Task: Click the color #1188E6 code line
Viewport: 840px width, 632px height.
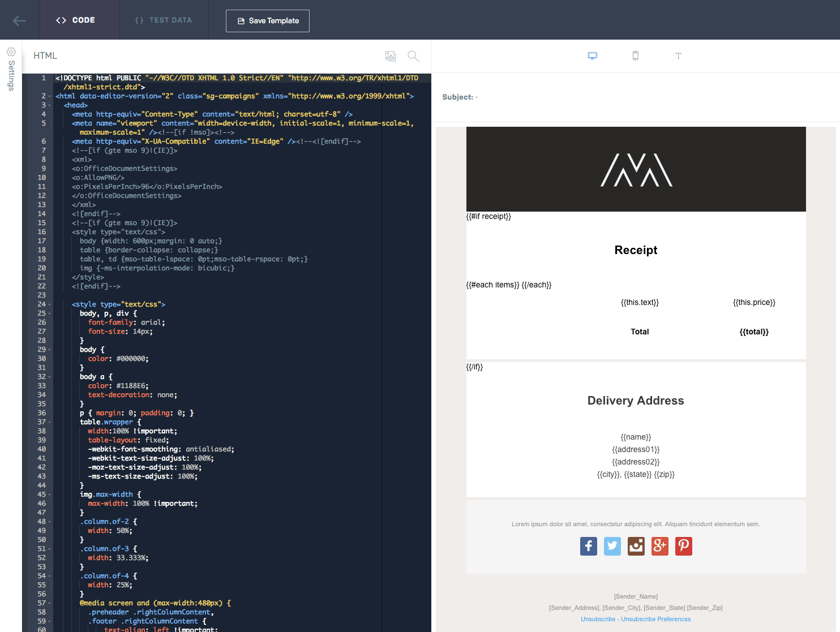Action: [118, 386]
